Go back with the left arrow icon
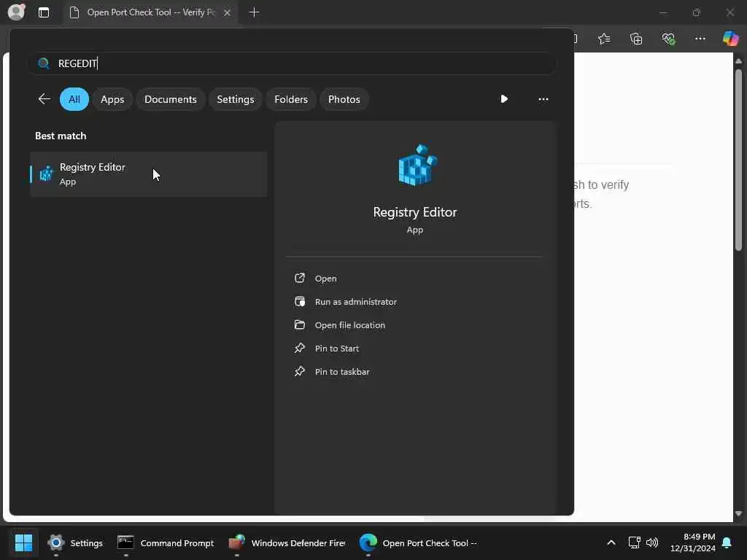747x560 pixels. [x=44, y=99]
